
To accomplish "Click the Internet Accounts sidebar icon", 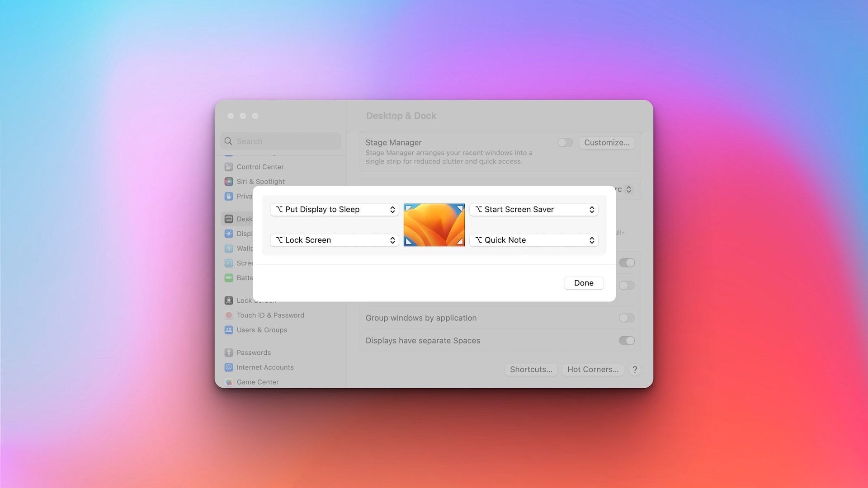I will click(x=229, y=367).
